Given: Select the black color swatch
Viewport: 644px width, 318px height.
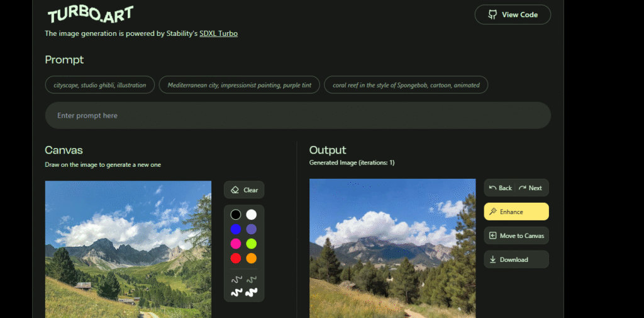Looking at the screenshot, I should click(236, 215).
